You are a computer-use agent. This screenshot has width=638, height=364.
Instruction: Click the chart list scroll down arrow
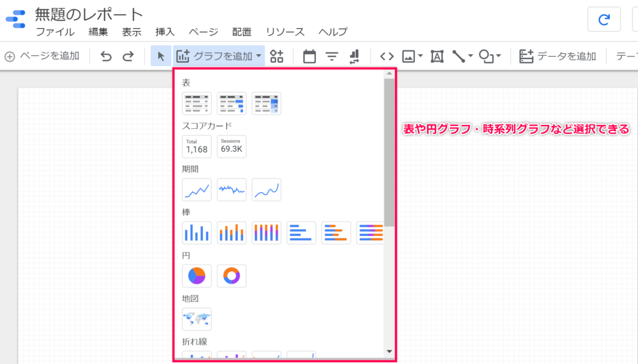point(389,352)
